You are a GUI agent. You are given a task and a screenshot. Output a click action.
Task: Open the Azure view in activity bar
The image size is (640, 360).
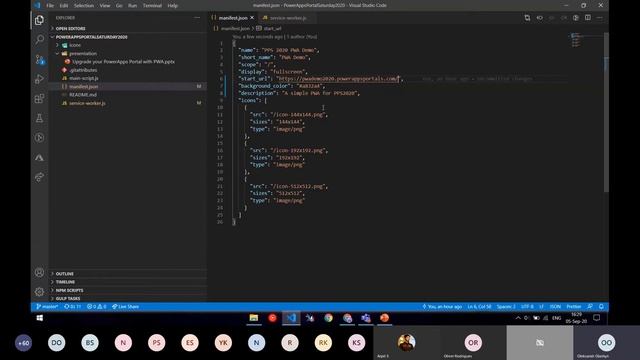tap(39, 157)
